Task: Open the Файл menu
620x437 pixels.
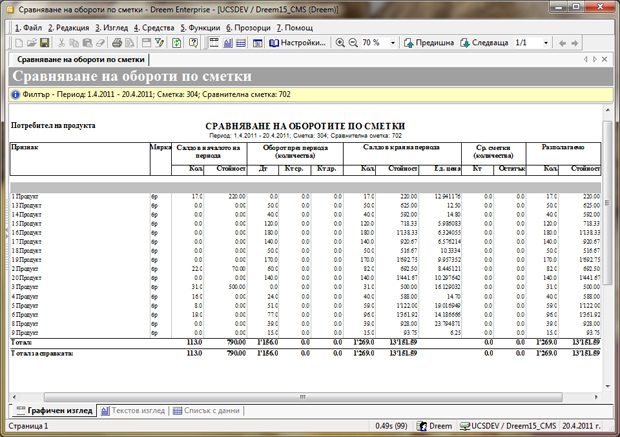Action: pyautogui.click(x=28, y=28)
